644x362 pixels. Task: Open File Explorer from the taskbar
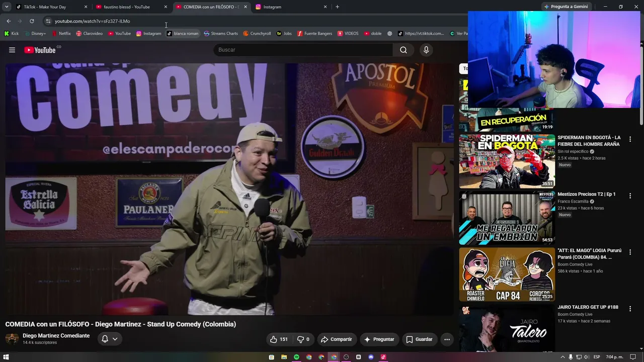pyautogui.click(x=284, y=357)
